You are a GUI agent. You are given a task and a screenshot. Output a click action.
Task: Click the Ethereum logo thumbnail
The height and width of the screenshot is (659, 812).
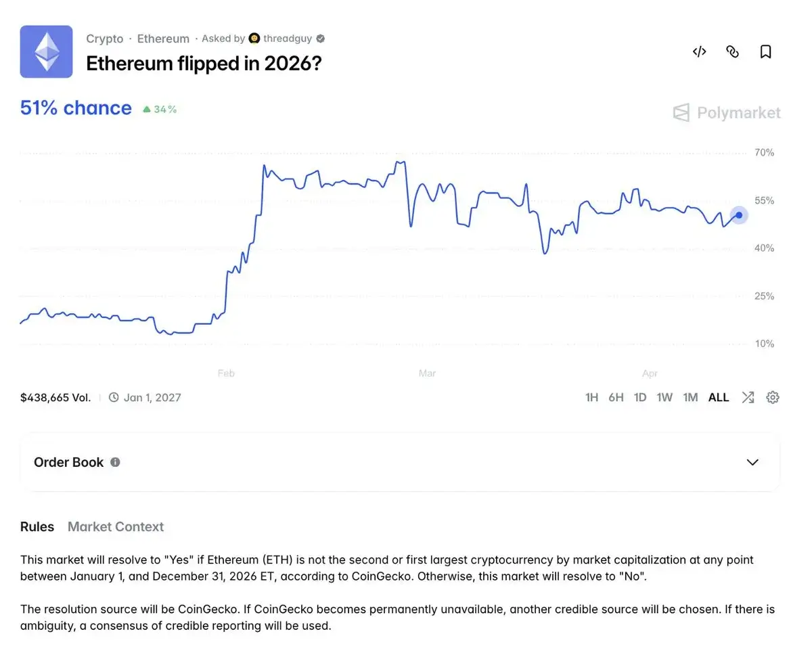(46, 51)
